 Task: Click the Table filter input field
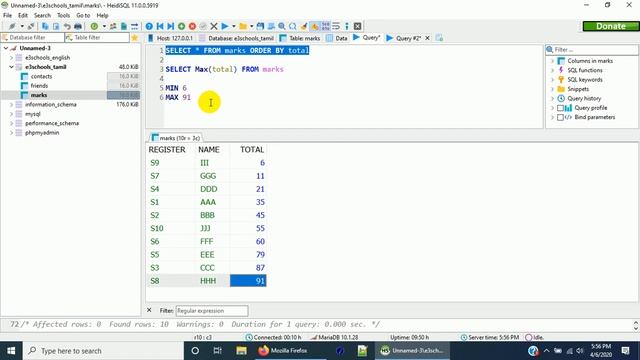coord(97,38)
